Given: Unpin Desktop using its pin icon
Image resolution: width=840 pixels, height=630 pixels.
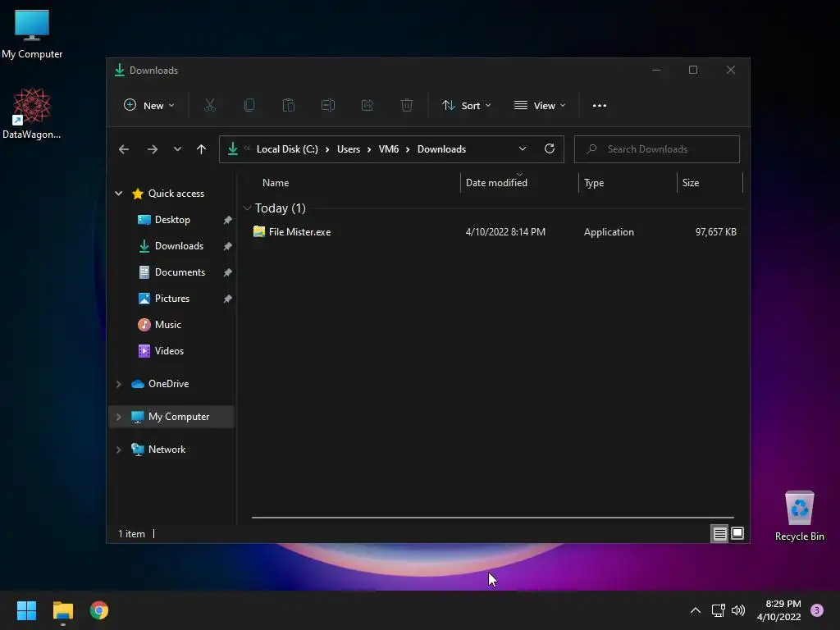Looking at the screenshot, I should coord(228,220).
